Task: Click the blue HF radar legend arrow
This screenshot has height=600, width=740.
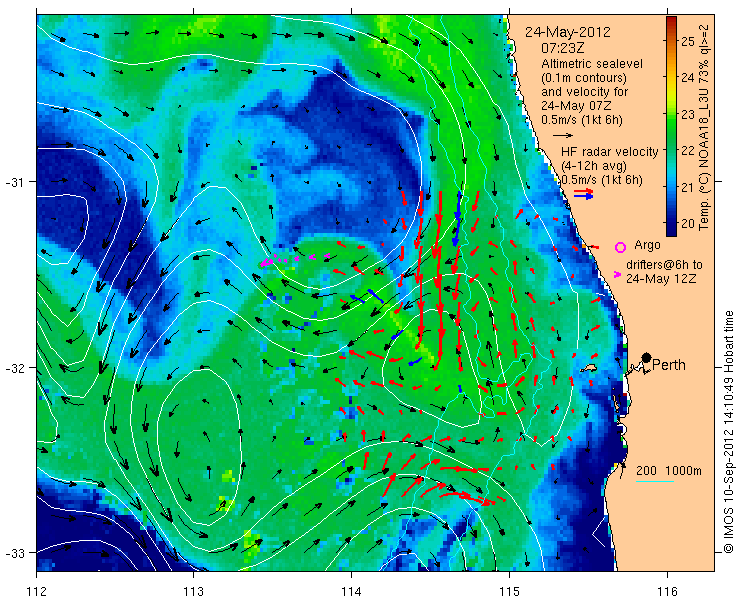Action: pos(583,197)
